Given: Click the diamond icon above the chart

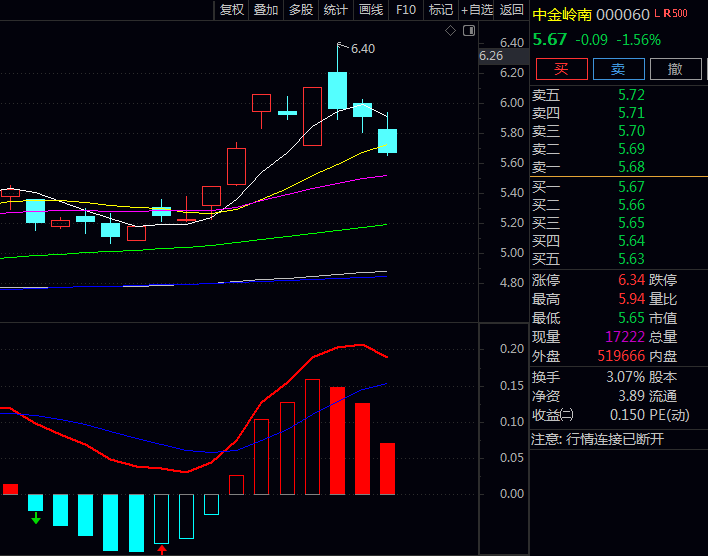Looking at the screenshot, I should 450,31.
